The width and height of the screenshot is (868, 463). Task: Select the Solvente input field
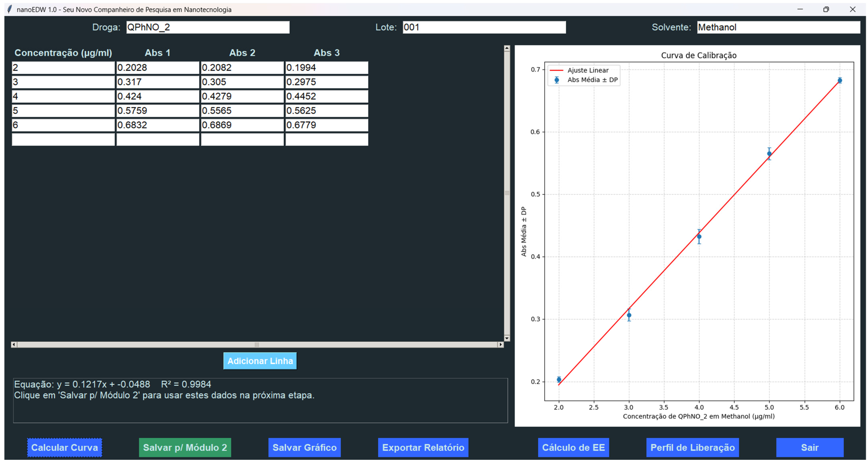778,27
